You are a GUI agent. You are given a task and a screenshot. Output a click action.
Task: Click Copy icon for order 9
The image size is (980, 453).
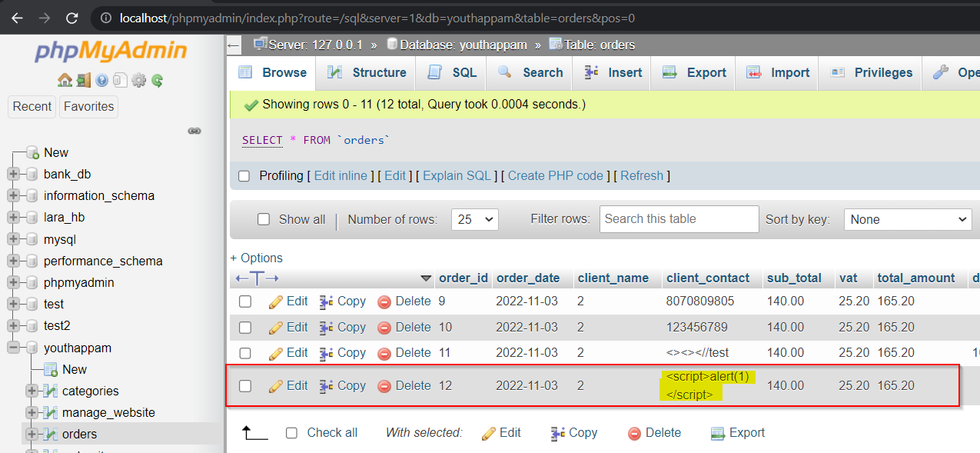[326, 301]
